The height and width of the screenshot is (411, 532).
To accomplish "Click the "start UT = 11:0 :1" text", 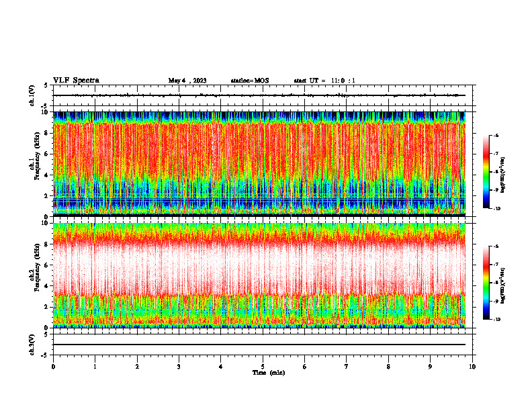I will pos(324,81).
